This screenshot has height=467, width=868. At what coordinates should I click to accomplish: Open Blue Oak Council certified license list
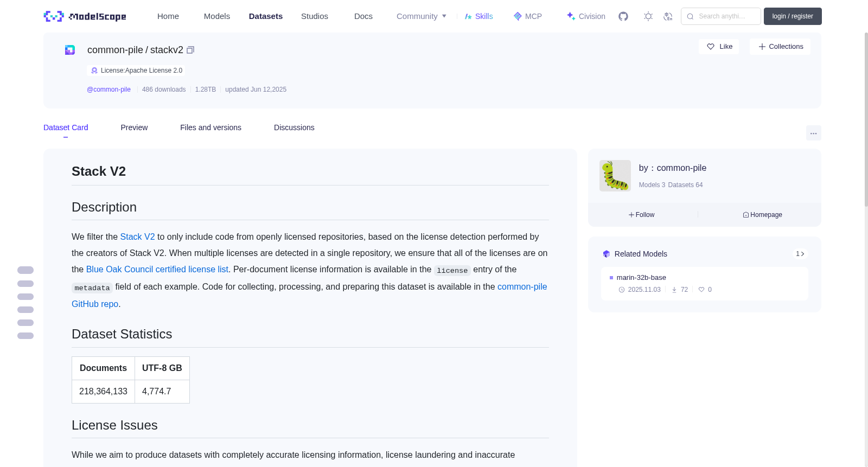(x=157, y=270)
